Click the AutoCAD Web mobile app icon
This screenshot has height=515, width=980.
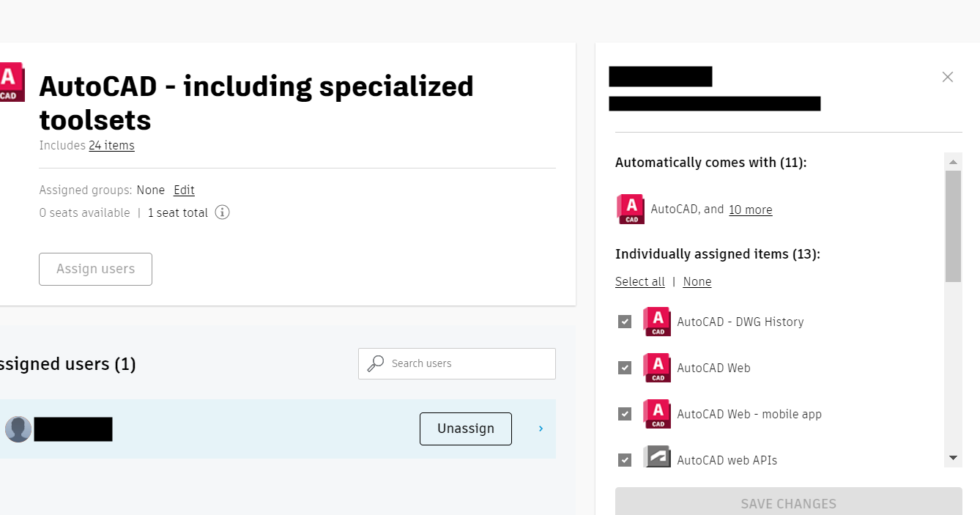point(656,414)
